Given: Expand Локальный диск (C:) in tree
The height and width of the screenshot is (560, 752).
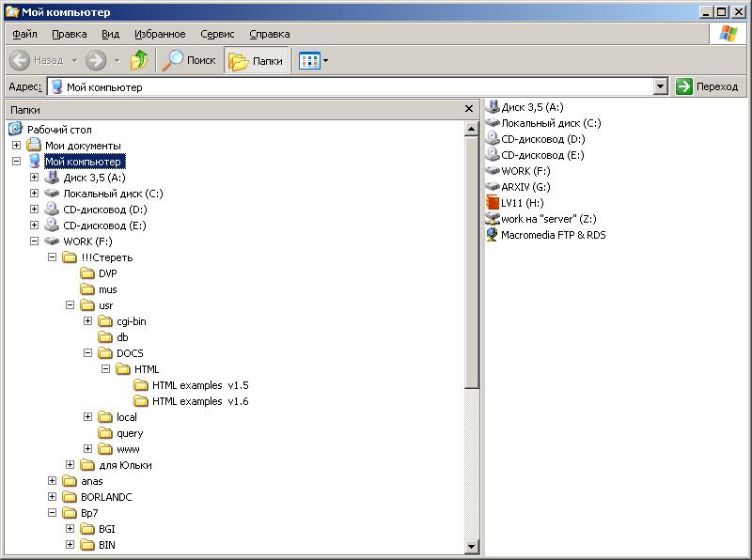Looking at the screenshot, I should click(x=34, y=194).
